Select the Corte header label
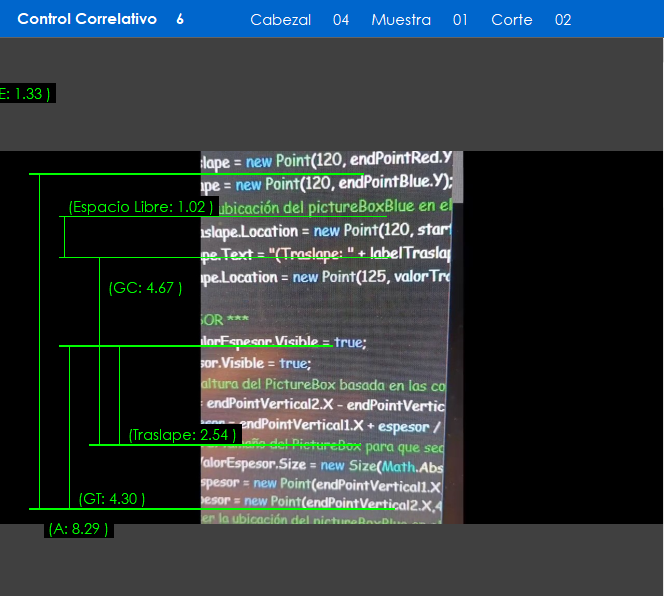The width and height of the screenshot is (664, 596). coord(512,20)
